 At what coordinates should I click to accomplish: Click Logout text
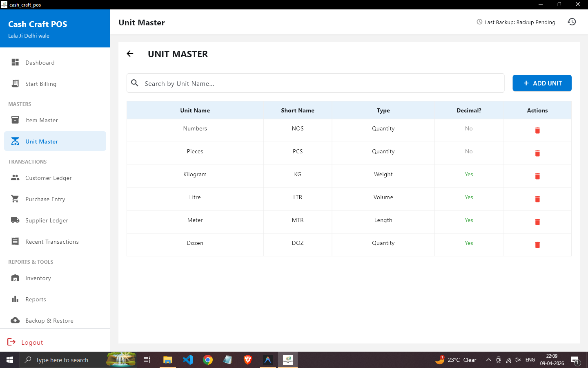click(32, 343)
